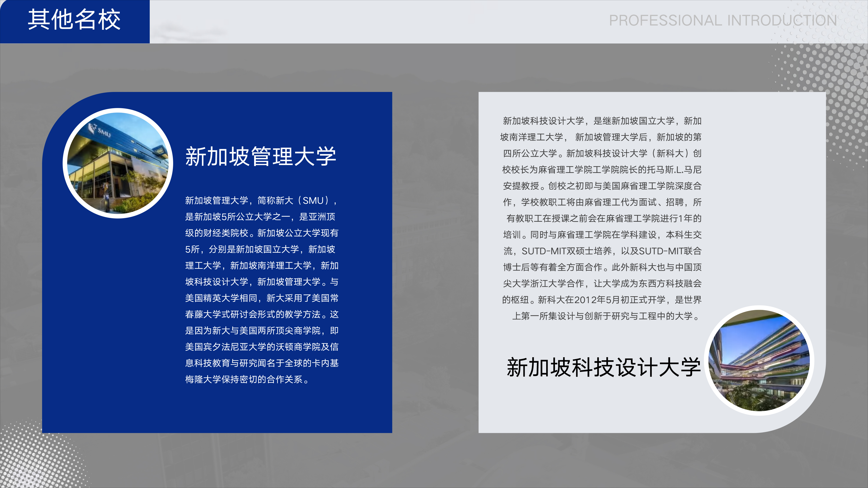868x488 pixels.
Task: Select the 新加坡管理大学 heading
Action: coord(261,157)
